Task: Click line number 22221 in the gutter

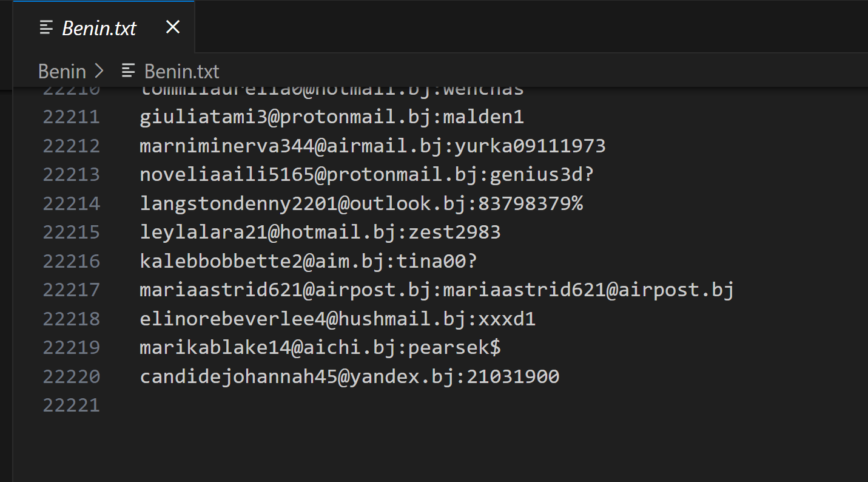Action: pyautogui.click(x=71, y=405)
